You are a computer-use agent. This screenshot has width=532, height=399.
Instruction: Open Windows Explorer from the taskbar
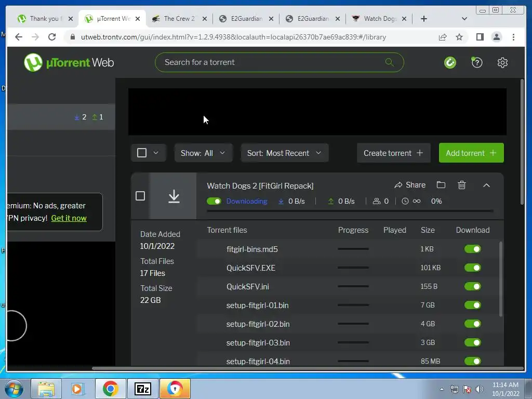(x=46, y=389)
